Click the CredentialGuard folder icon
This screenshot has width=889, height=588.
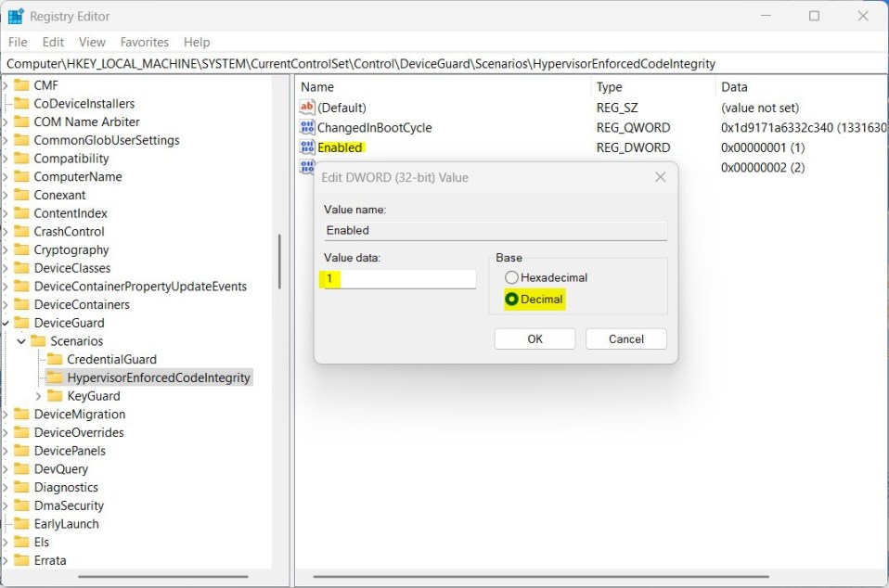[55, 359]
